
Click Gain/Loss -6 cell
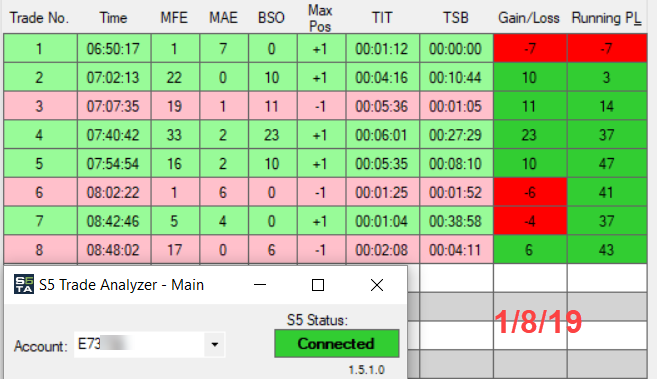click(x=530, y=192)
